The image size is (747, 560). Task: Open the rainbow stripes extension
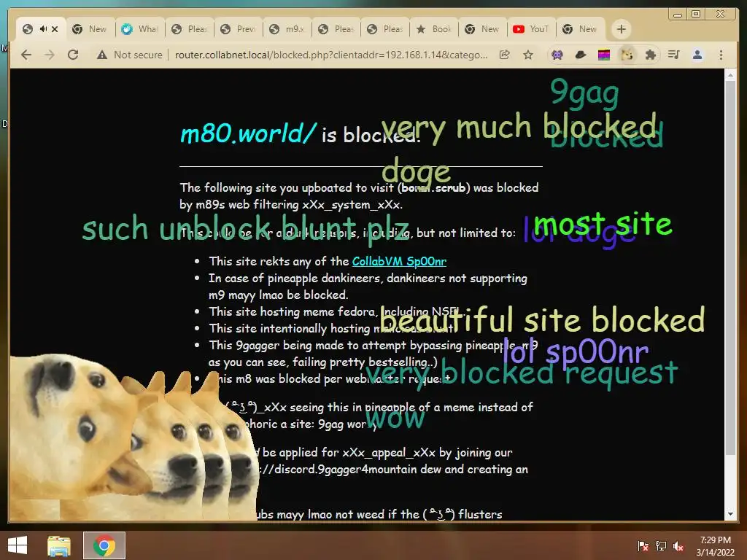pos(603,55)
